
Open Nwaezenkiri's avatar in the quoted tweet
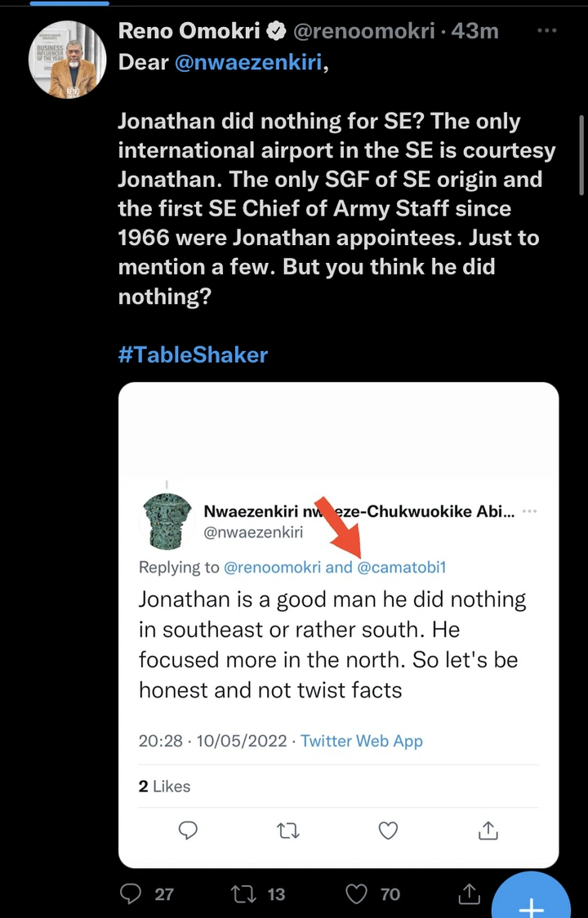pyautogui.click(x=167, y=521)
